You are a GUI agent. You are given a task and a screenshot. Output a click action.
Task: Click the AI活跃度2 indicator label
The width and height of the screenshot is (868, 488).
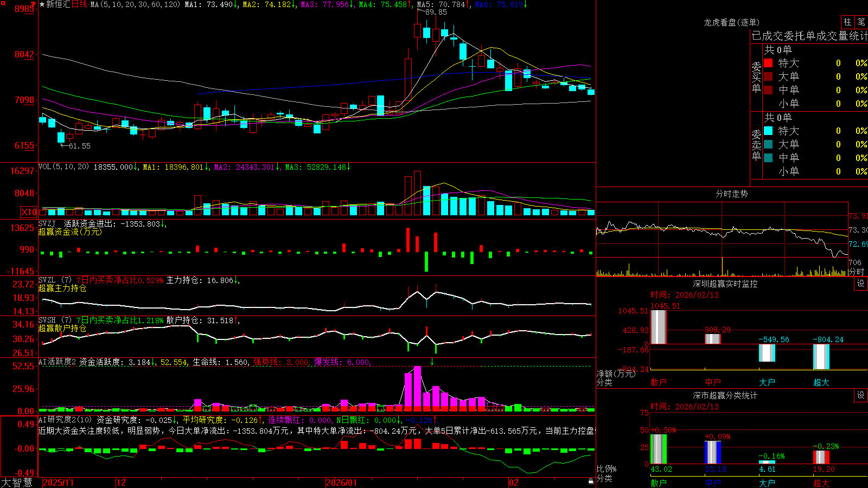pyautogui.click(x=58, y=362)
